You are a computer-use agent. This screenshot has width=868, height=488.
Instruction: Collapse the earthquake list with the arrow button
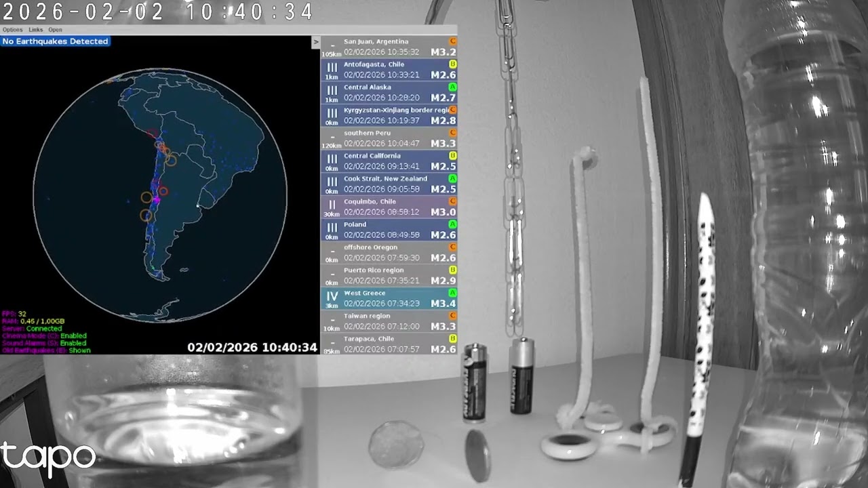[x=315, y=42]
